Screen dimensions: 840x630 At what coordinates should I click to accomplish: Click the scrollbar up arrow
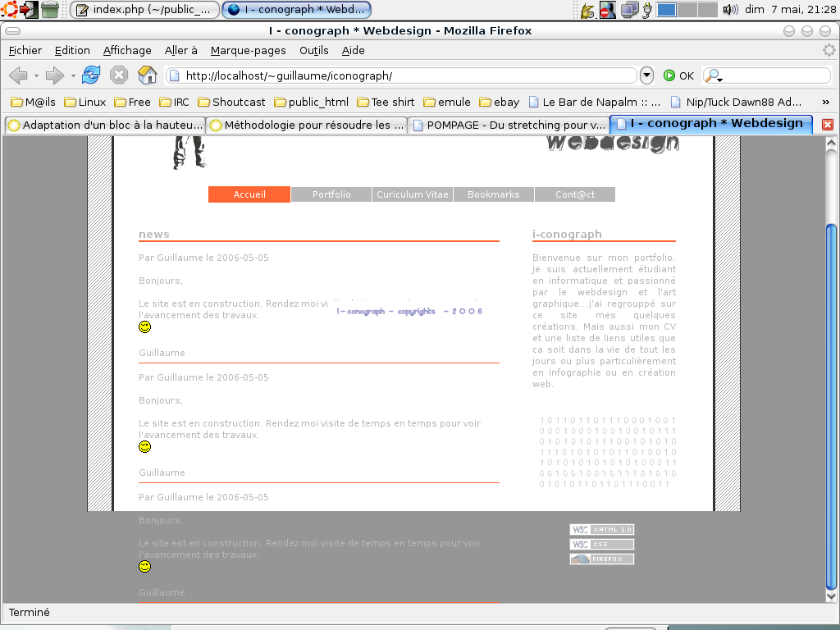831,143
